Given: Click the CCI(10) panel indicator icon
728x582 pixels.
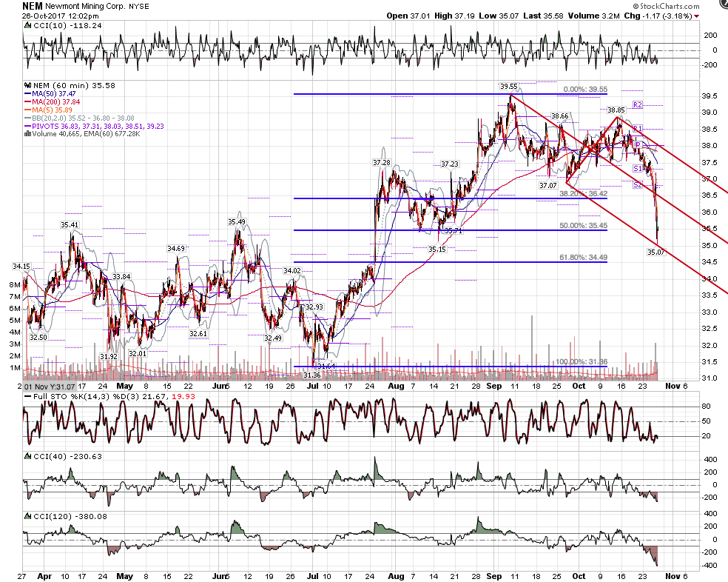Looking at the screenshot, I should point(27,26).
